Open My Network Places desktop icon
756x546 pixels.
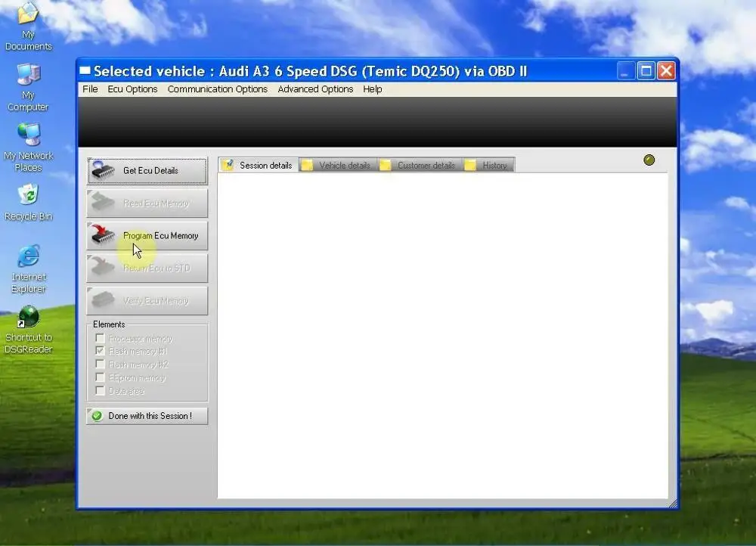[28, 147]
